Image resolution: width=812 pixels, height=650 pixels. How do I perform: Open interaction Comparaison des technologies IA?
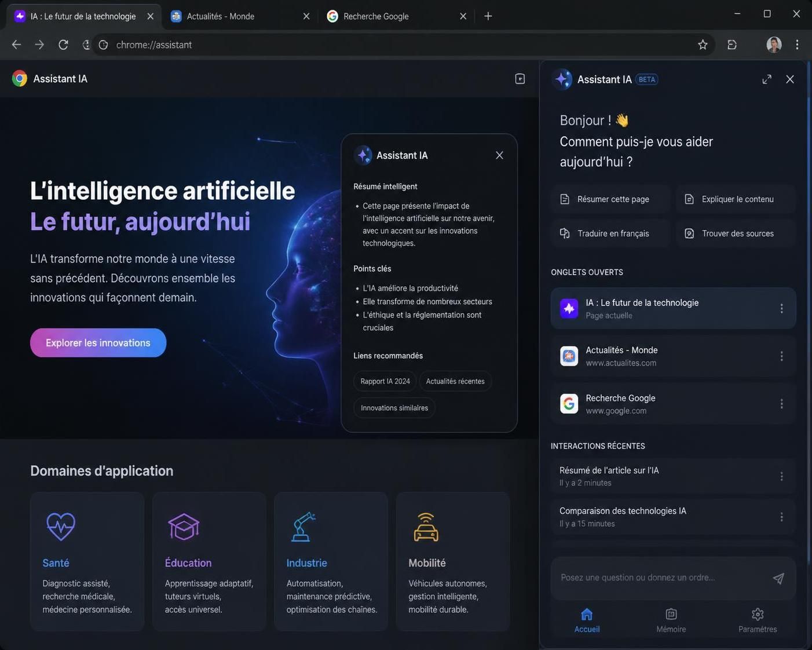click(x=674, y=517)
